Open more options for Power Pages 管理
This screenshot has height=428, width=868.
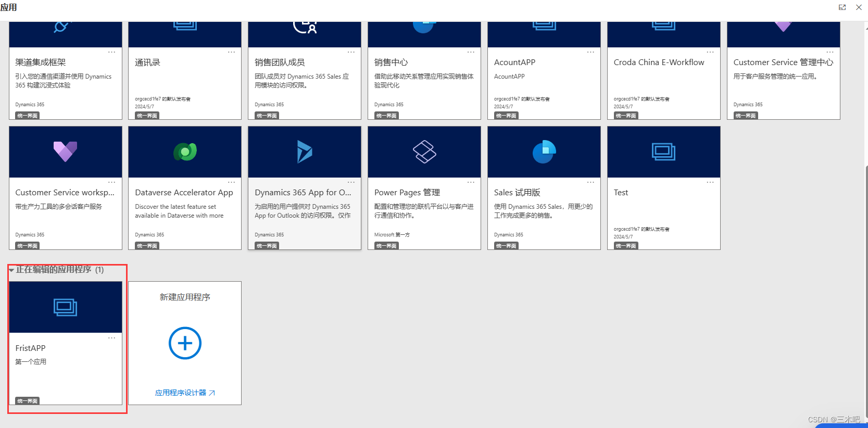(x=471, y=182)
